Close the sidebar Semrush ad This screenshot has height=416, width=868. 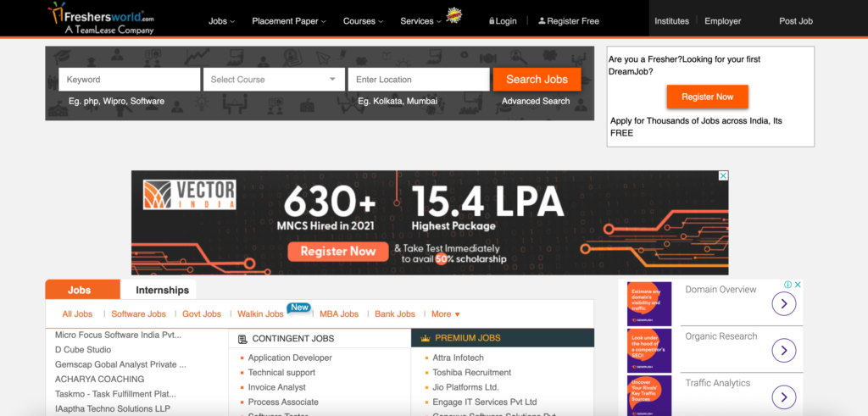[x=798, y=285]
